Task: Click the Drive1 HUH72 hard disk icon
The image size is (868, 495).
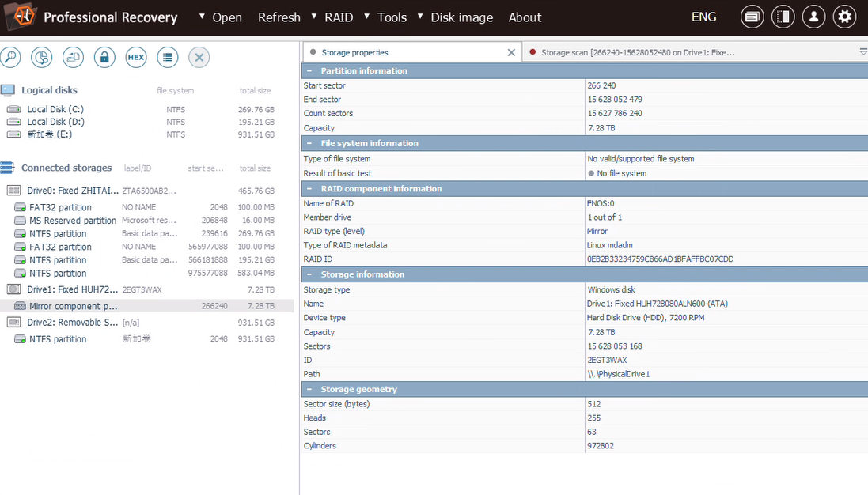Action: click(13, 289)
